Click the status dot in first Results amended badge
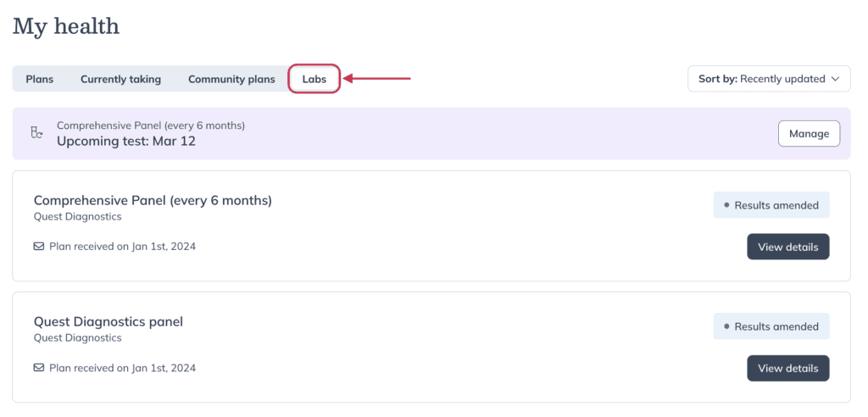Image resolution: width=868 pixels, height=417 pixels. [x=726, y=205]
